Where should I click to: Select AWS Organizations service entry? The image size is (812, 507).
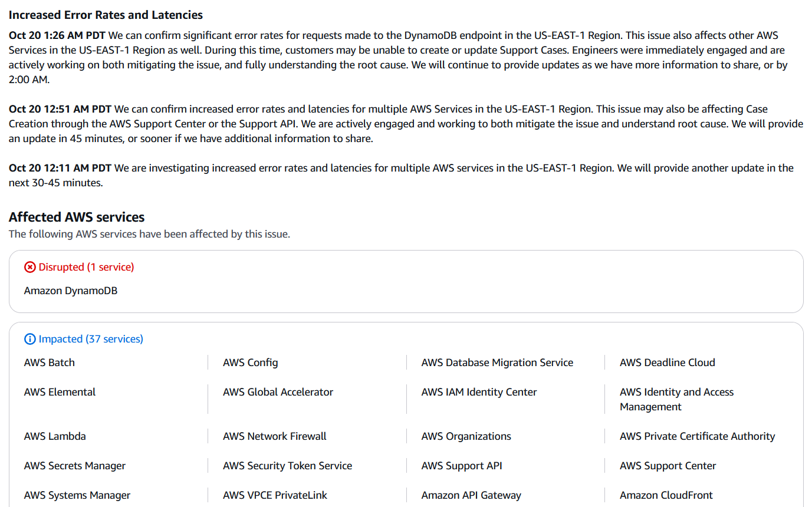(466, 436)
